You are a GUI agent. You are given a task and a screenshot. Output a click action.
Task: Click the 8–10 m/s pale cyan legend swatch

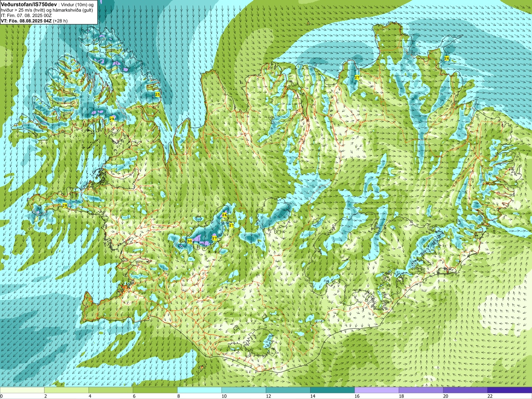[199, 390]
